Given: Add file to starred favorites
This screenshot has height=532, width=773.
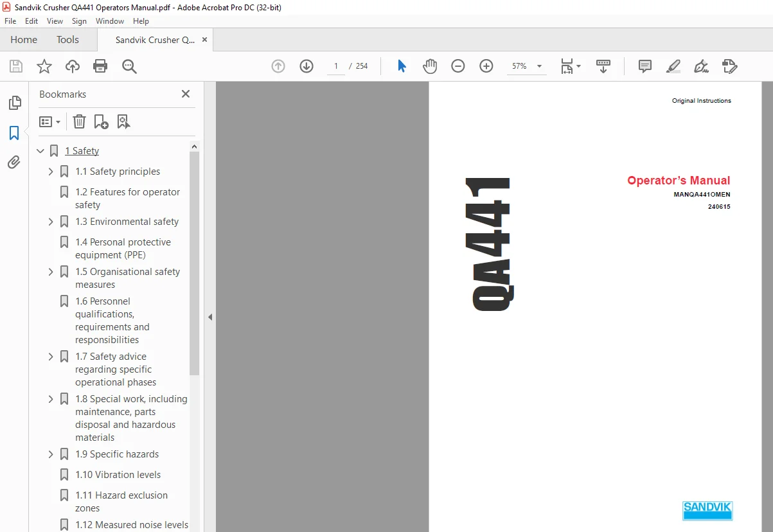Looking at the screenshot, I should pos(44,66).
